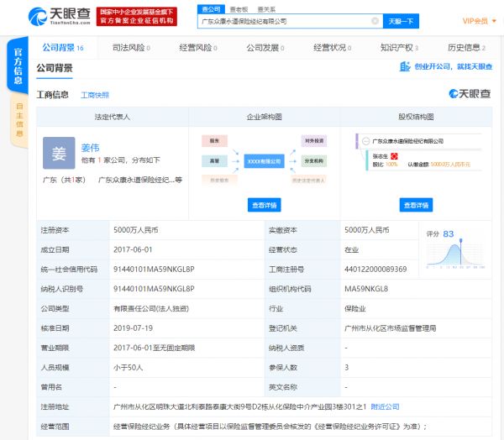Viewport: 504px width, 440px height.
Task: Clear the search box with X icon
Action: tap(374, 21)
